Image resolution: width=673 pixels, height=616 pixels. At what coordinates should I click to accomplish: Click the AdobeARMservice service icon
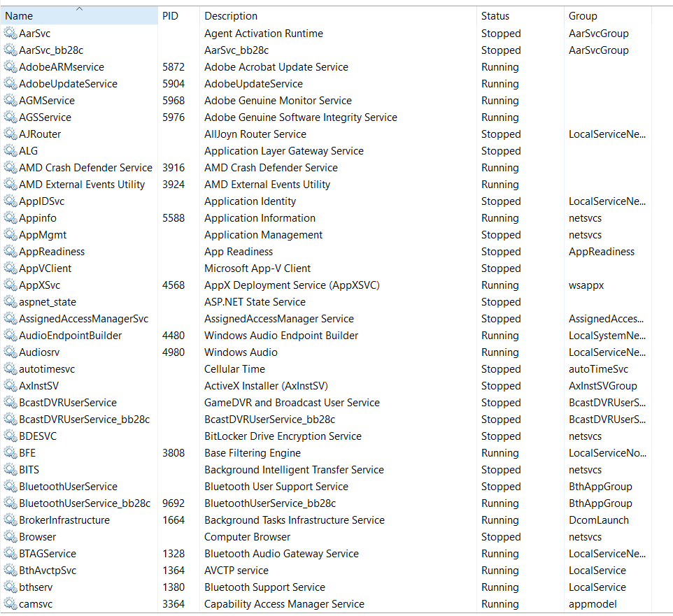(10, 66)
